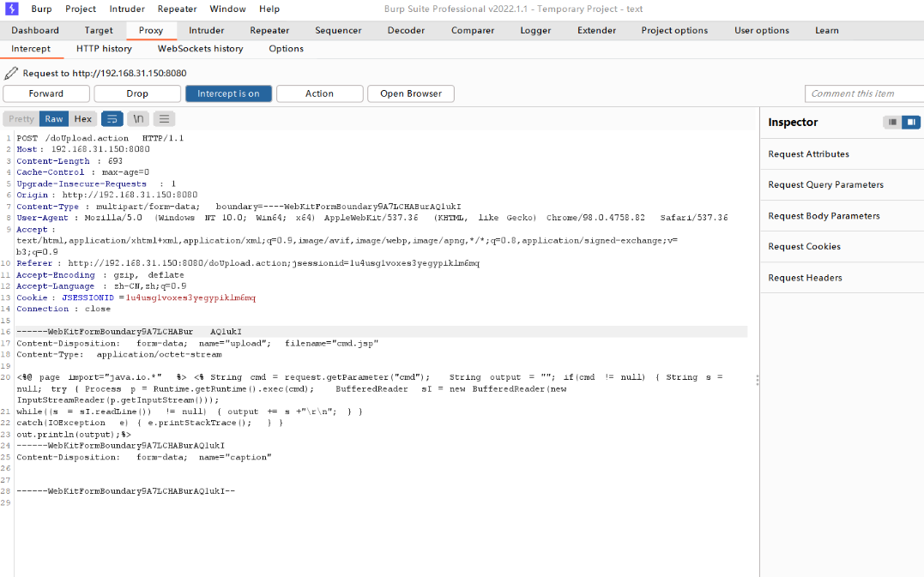Click the Host header line
The width and height of the screenshot is (924, 577).
pyautogui.click(x=83, y=149)
